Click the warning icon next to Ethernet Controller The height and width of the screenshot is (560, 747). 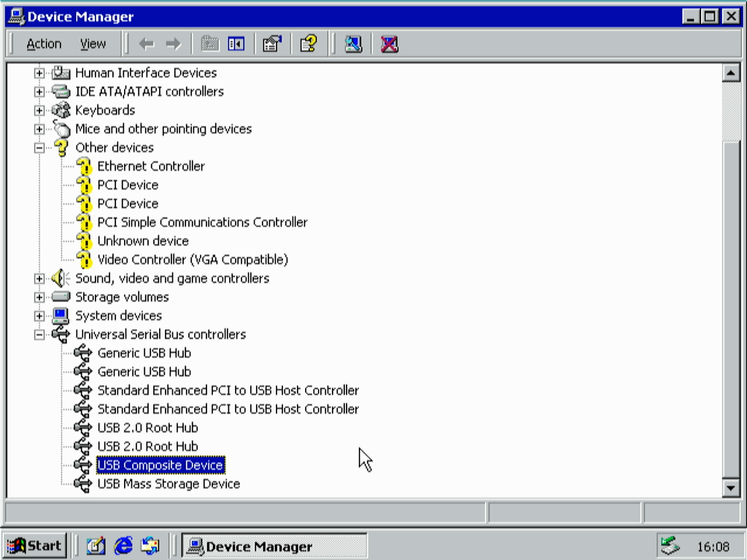pos(84,166)
